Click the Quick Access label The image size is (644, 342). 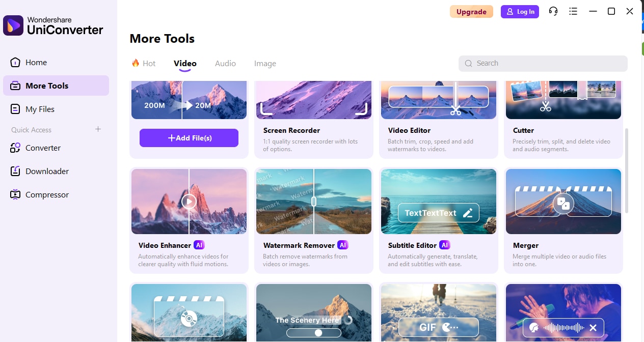[x=32, y=130]
